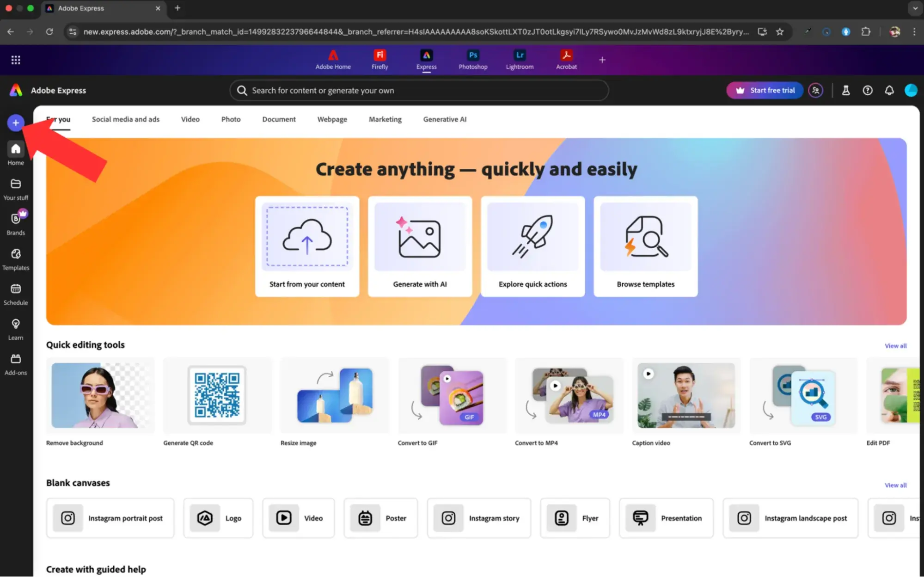Open the Learn lightbulb icon

(x=16, y=329)
